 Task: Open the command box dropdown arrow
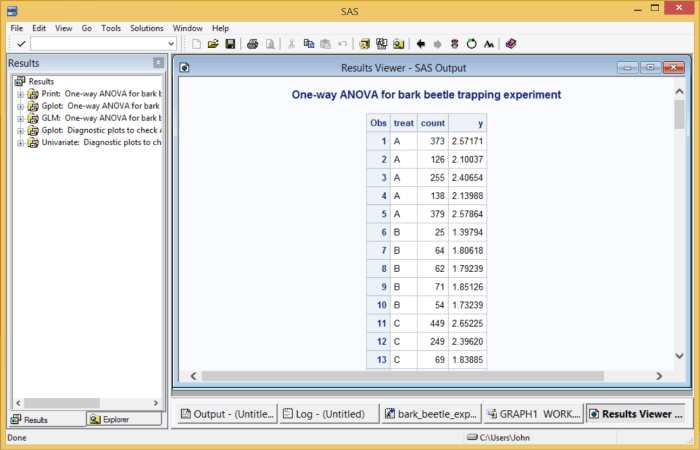pyautogui.click(x=172, y=44)
